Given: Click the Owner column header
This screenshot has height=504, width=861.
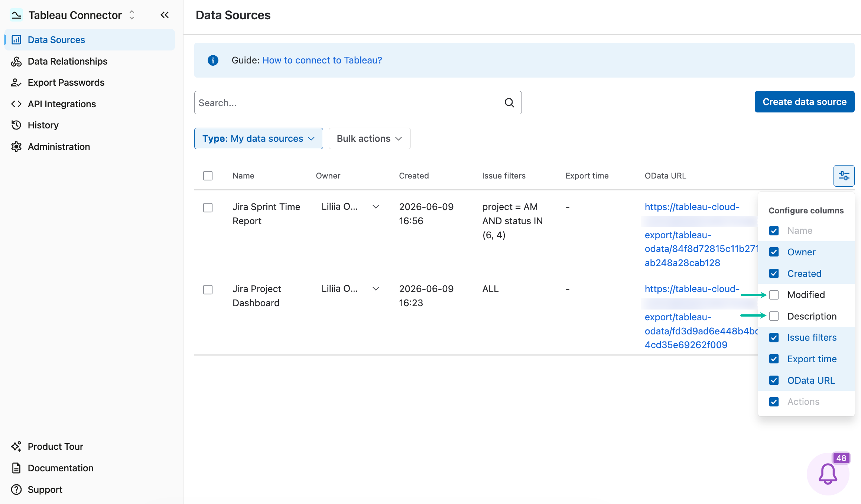Looking at the screenshot, I should pos(328,176).
